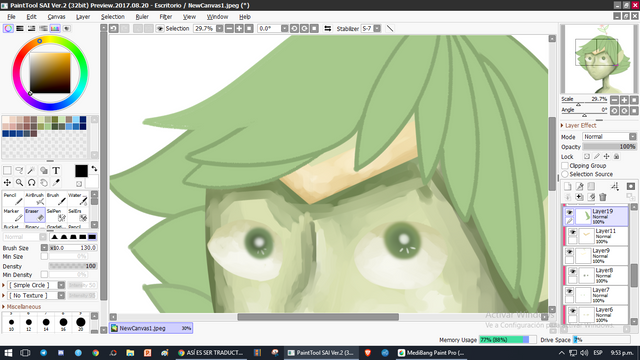Click zoom in plus button in toolbar
640x360 pixels.
239,29
